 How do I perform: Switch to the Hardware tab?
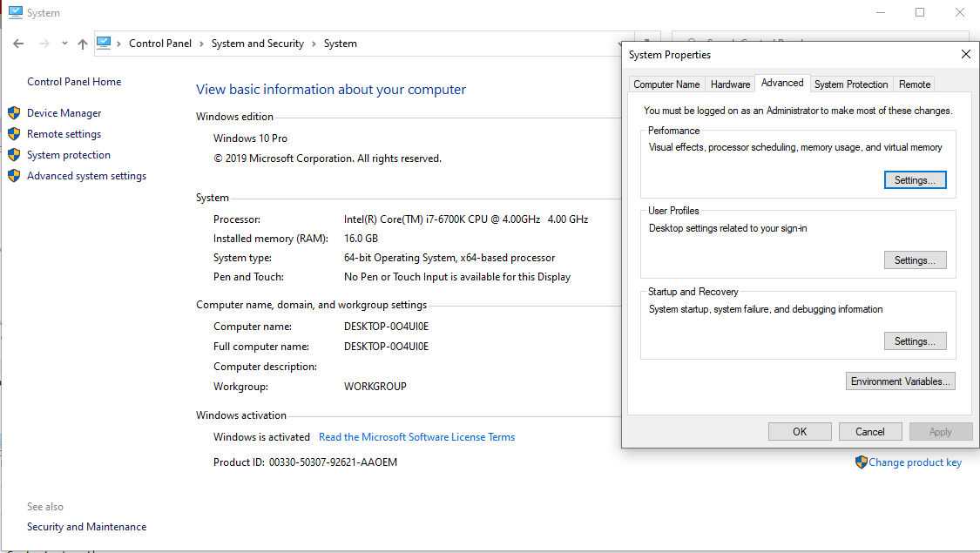pos(730,84)
